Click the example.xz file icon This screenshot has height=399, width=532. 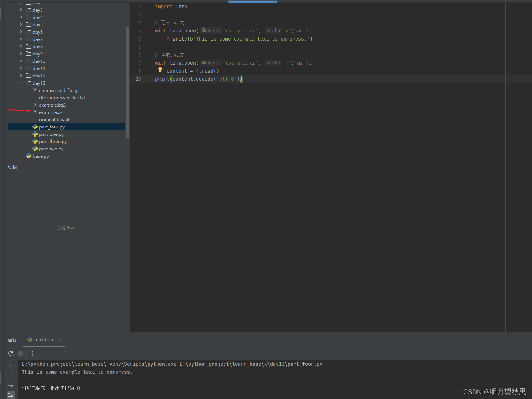(35, 112)
